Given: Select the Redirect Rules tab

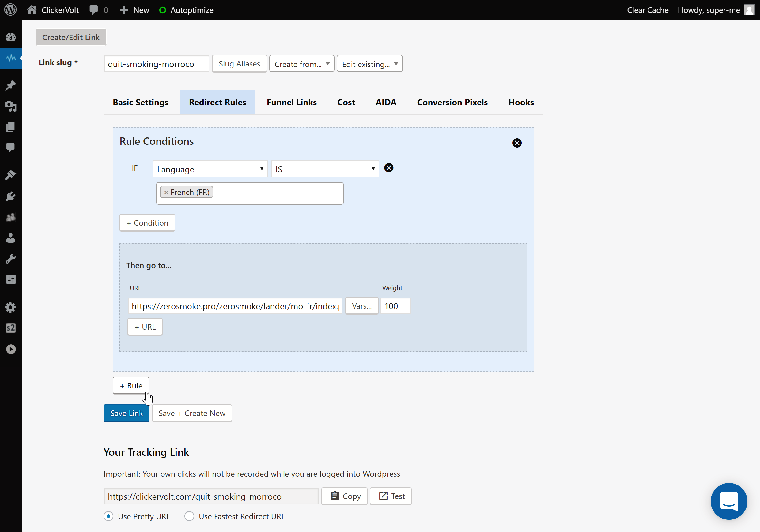Looking at the screenshot, I should click(x=217, y=102).
